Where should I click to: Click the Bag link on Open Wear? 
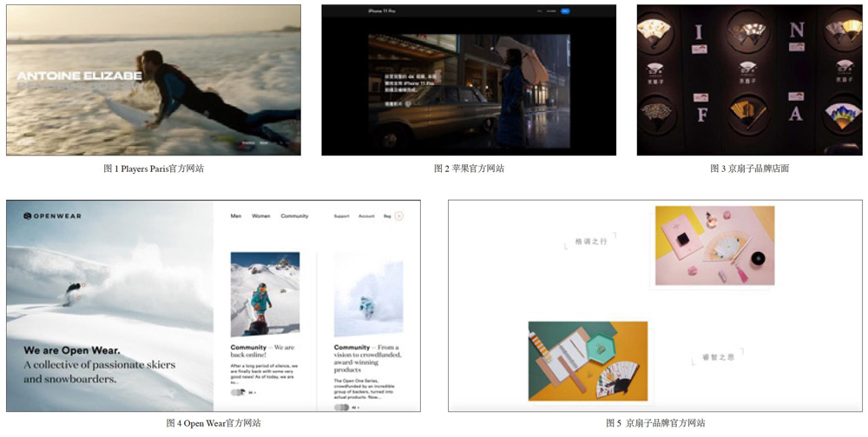pyautogui.click(x=387, y=216)
